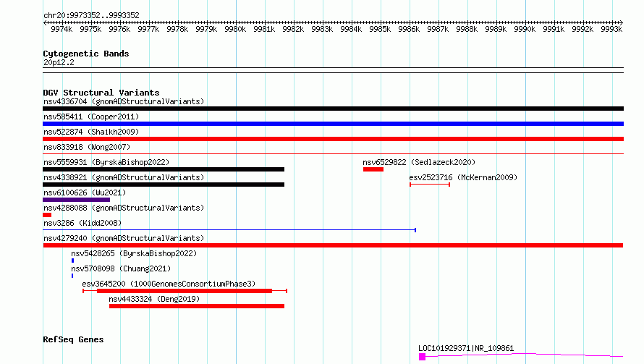Image resolution: width=644 pixels, height=364 pixels.
Task: Click thin blue line under nsv3286
Action: click(229, 230)
